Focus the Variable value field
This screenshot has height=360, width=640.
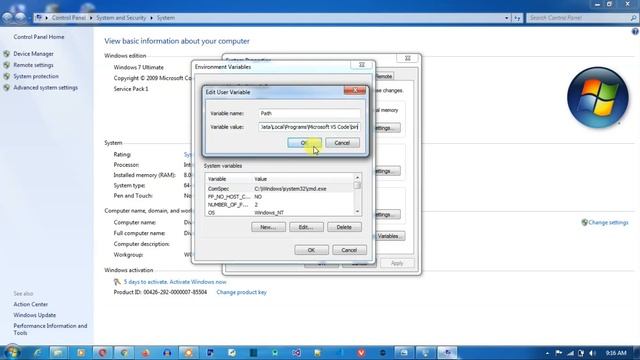point(309,127)
